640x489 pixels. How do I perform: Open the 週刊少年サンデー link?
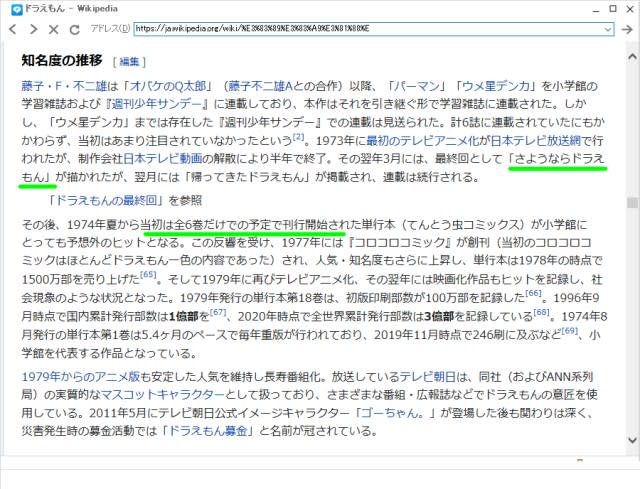[157, 104]
